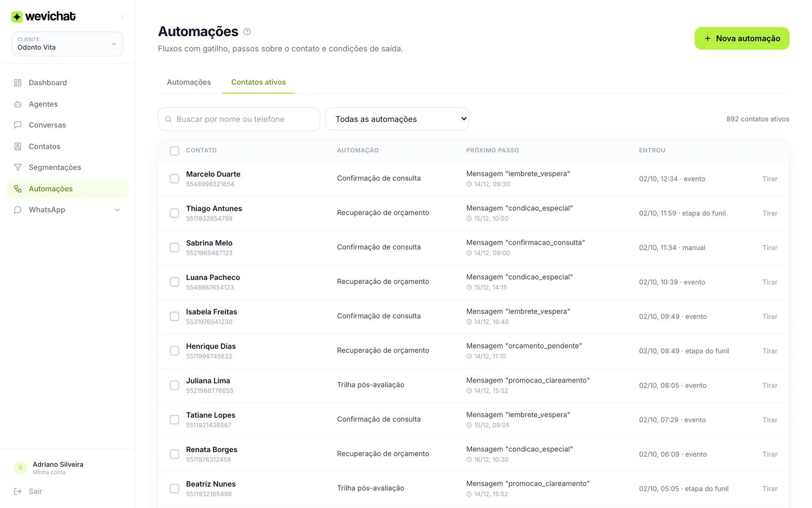This screenshot has height=508, width=812.
Task: Click the Agentes robot icon
Action: 18,104
